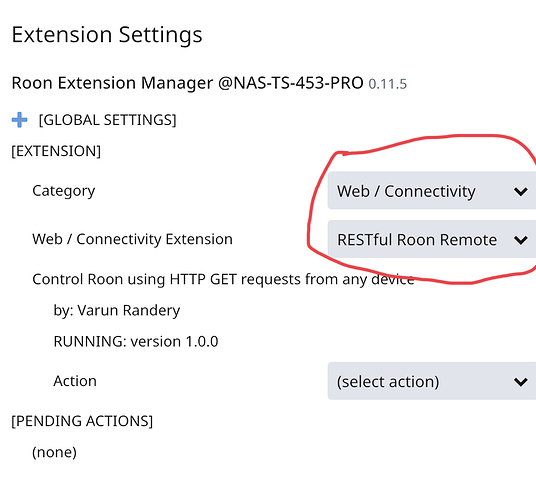Click the Roon Extension Manager @NAS-TS-453-PRO heading

pos(187,83)
